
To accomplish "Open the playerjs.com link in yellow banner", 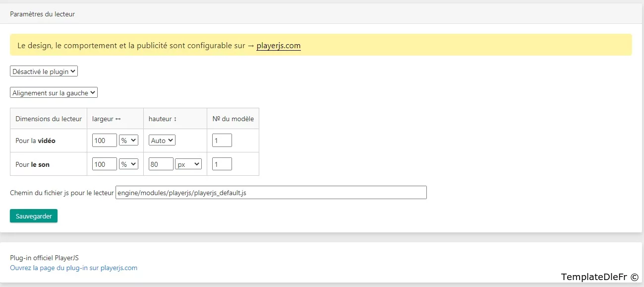I will click(x=278, y=46).
